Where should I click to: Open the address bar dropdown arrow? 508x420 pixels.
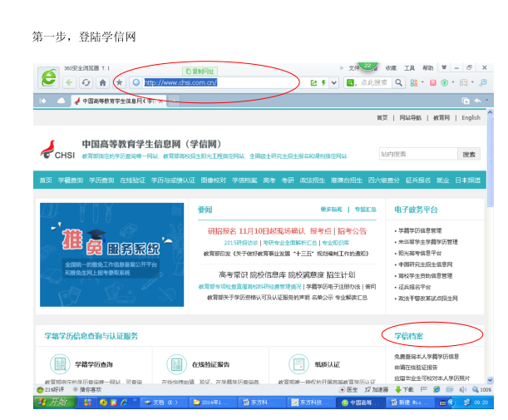(x=333, y=83)
